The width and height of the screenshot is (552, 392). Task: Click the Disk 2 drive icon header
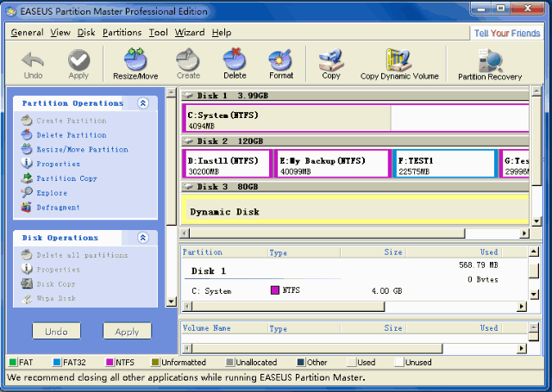189,141
